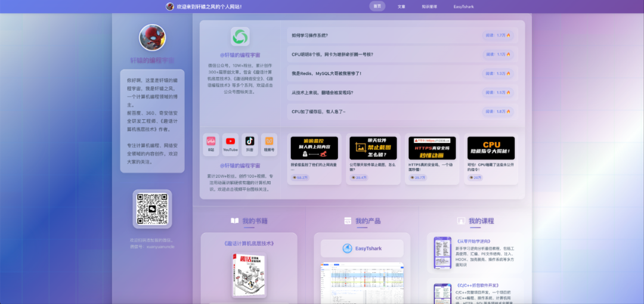Open the YouTube channel icon
This screenshot has width=644, height=304.
coord(230,142)
